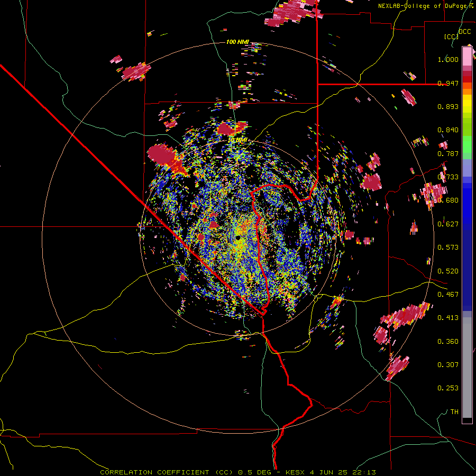Click the 0.253 scale value
476x476 pixels.
tap(448, 388)
